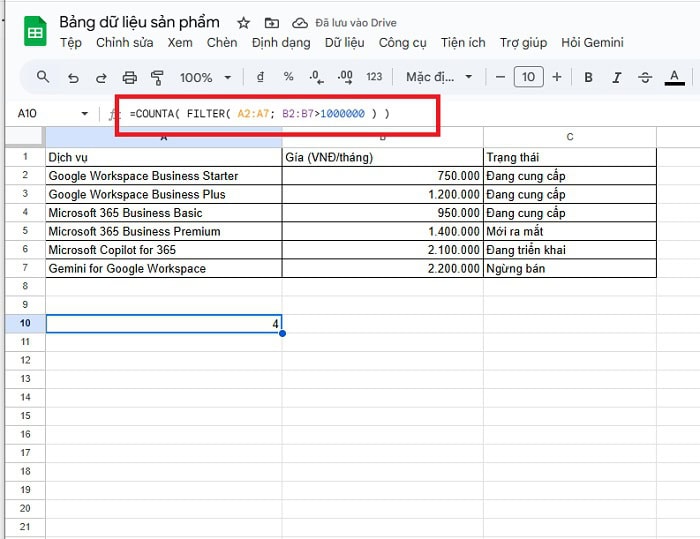Select the price cell 750.000
This screenshot has height=539, width=700.
click(383, 176)
